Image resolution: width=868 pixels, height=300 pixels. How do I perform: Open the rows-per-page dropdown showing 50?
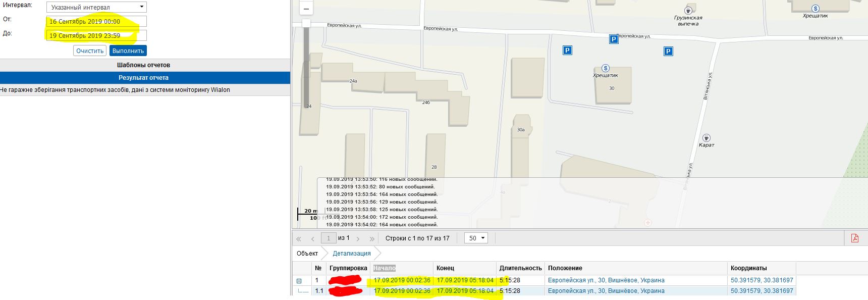pos(475,238)
